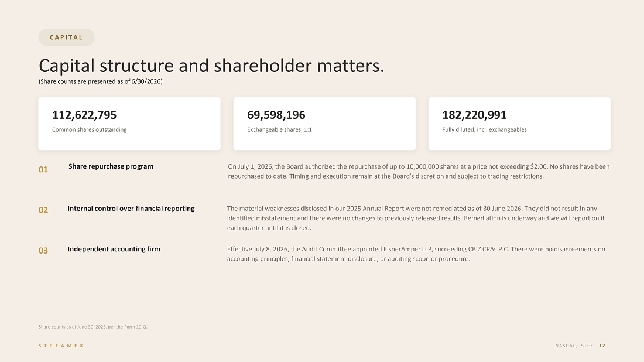This screenshot has width=644, height=362.
Task: Click the 03 item number
Action: tap(43, 251)
